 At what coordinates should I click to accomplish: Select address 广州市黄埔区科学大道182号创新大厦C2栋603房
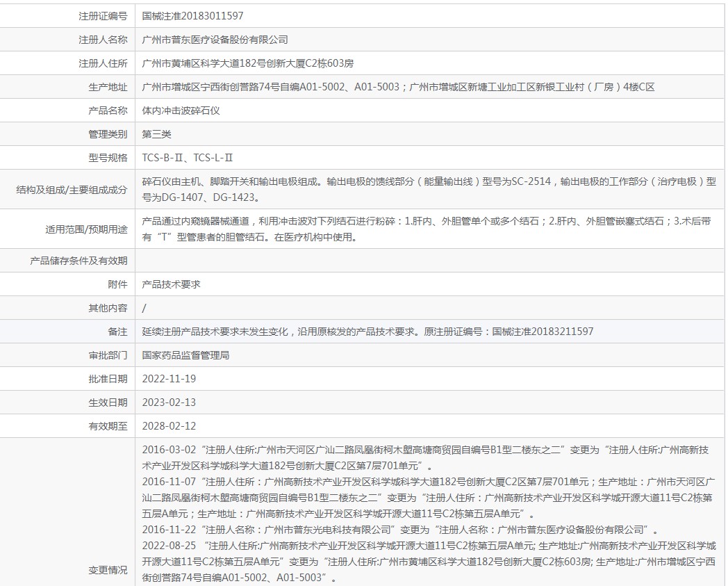(248, 64)
